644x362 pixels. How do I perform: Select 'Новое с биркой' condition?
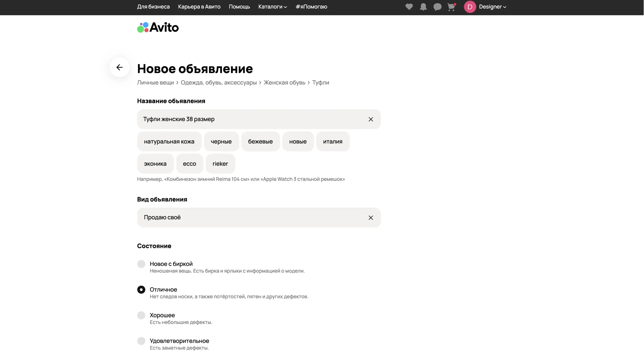click(141, 264)
